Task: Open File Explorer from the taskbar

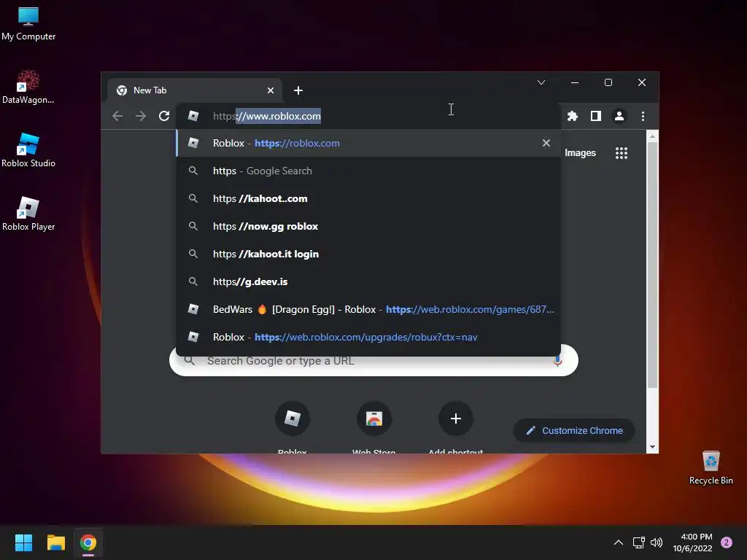Action: point(55,542)
